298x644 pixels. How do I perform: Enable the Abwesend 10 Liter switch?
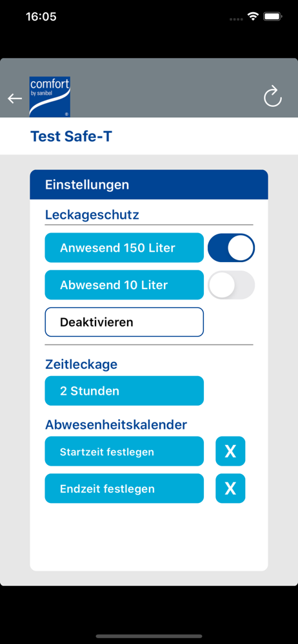tap(232, 285)
